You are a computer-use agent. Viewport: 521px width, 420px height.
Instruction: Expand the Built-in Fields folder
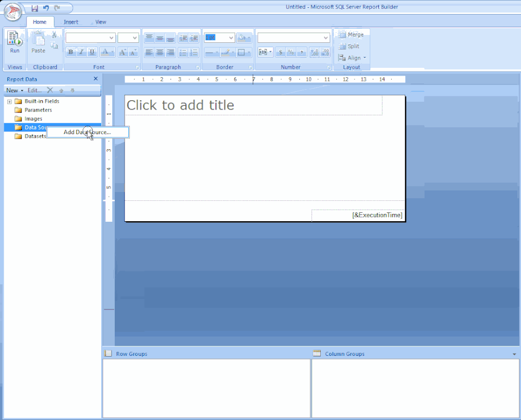point(9,101)
